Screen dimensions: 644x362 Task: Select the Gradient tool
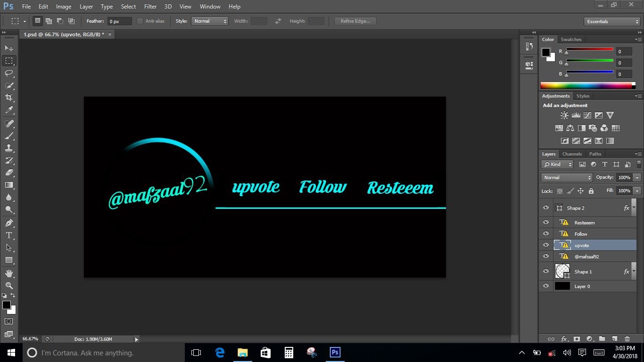pos(9,185)
